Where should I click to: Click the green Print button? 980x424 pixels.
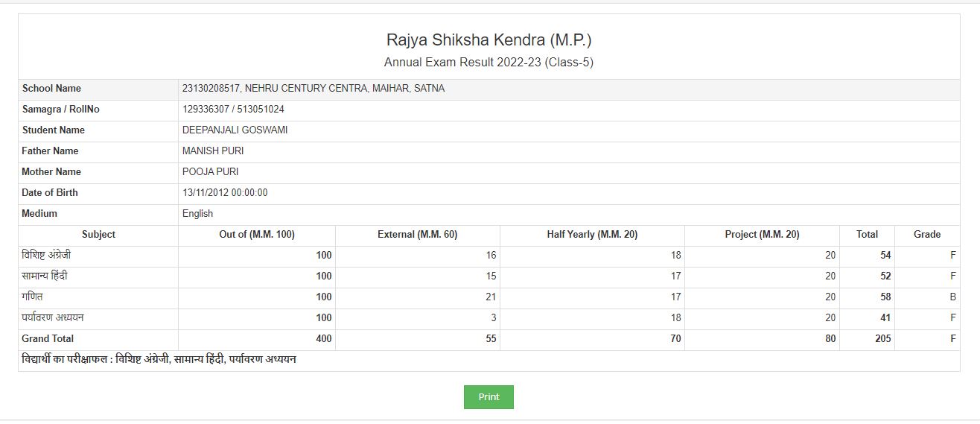point(489,397)
